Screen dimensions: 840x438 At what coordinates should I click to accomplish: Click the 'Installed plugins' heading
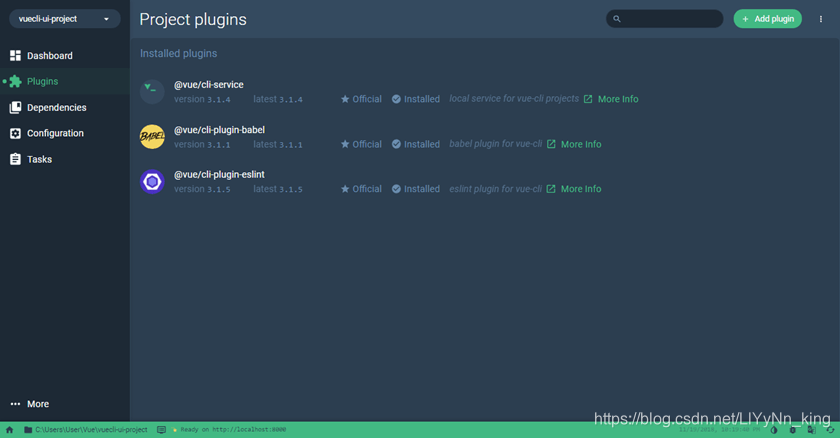(178, 54)
